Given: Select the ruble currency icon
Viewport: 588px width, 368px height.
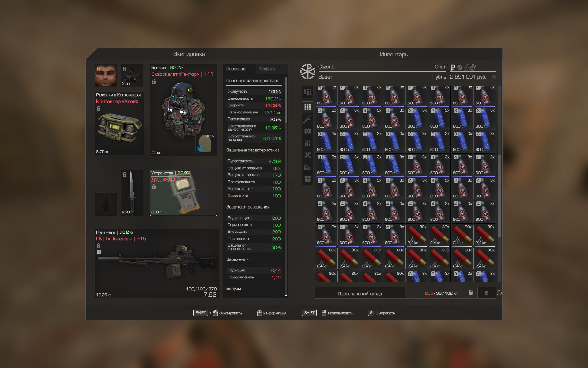Looking at the screenshot, I should point(453,67).
